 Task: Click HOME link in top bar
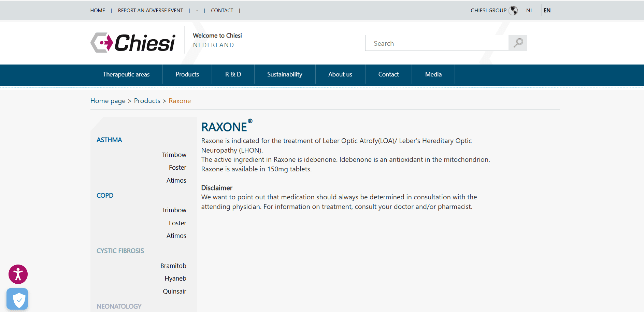[x=98, y=11]
